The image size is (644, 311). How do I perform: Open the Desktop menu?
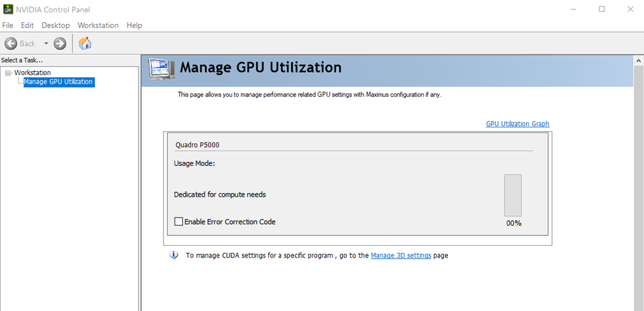click(x=56, y=25)
